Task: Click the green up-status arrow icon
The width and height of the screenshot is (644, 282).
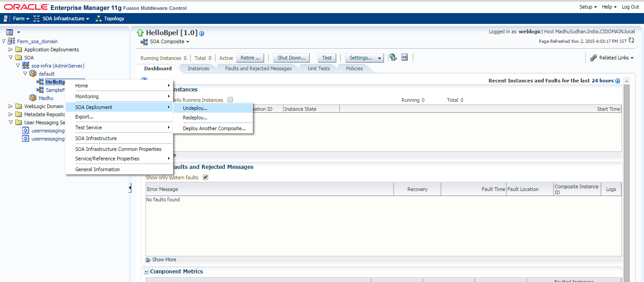Action: [x=140, y=33]
